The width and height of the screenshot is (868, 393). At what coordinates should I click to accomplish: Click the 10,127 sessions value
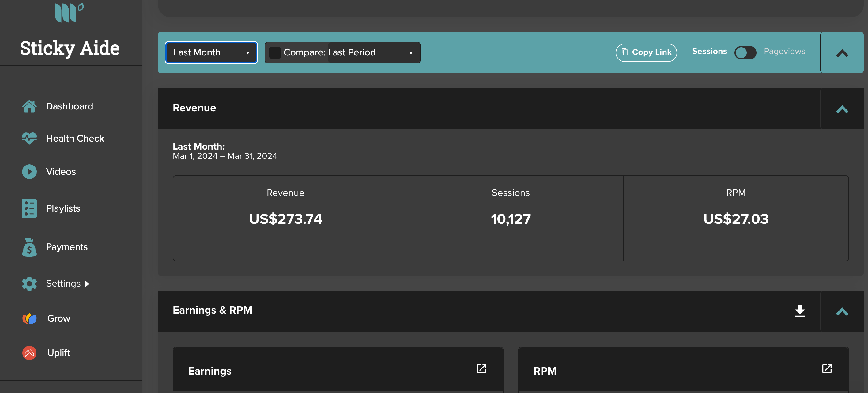tap(511, 219)
